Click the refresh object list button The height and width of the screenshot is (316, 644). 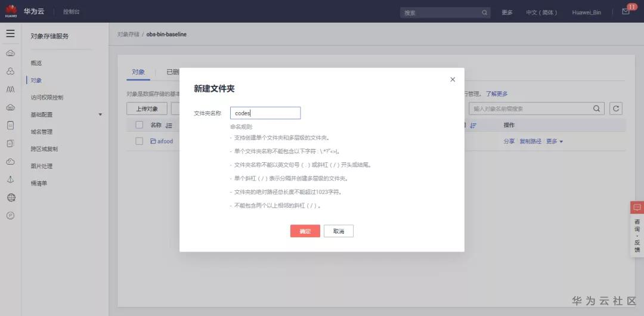tap(615, 109)
